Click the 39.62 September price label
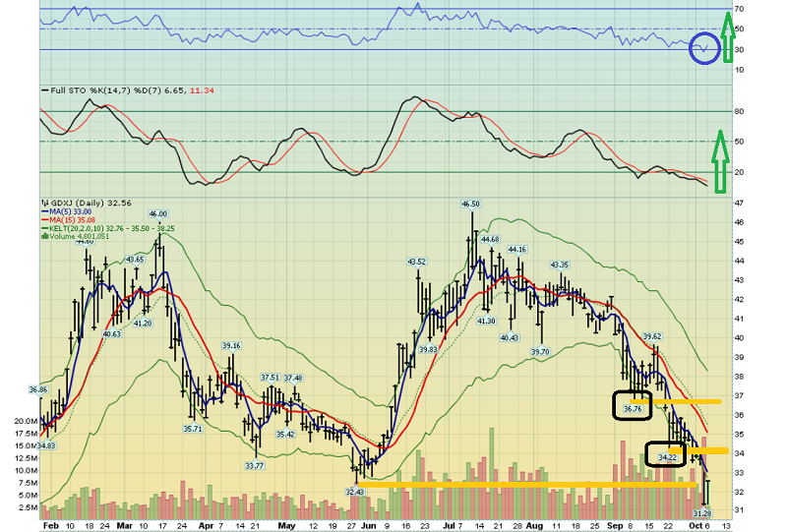Screen dimensions: 787x532 point(652,336)
